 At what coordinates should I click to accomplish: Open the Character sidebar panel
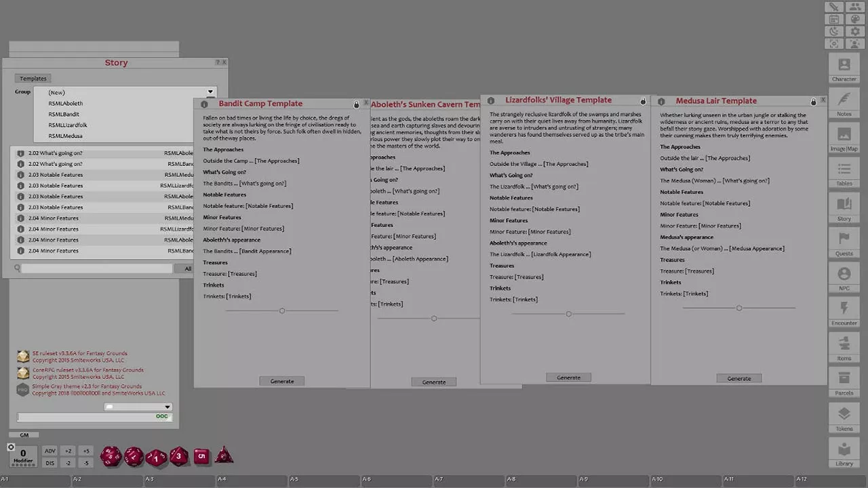coord(844,68)
